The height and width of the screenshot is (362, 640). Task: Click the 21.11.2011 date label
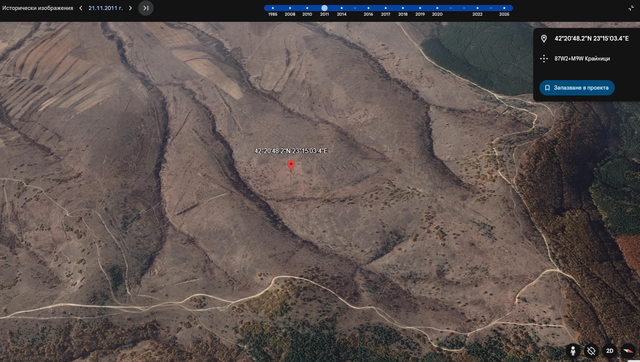[105, 8]
